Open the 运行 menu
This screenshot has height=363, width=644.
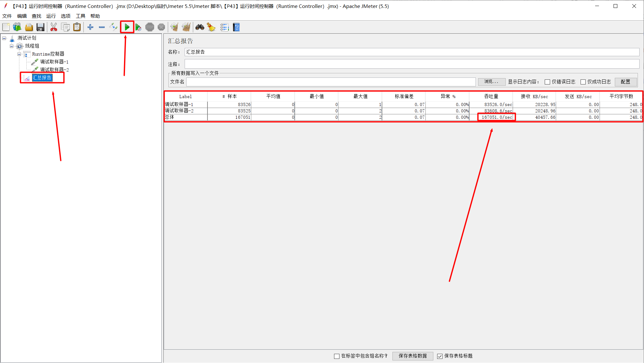point(51,16)
